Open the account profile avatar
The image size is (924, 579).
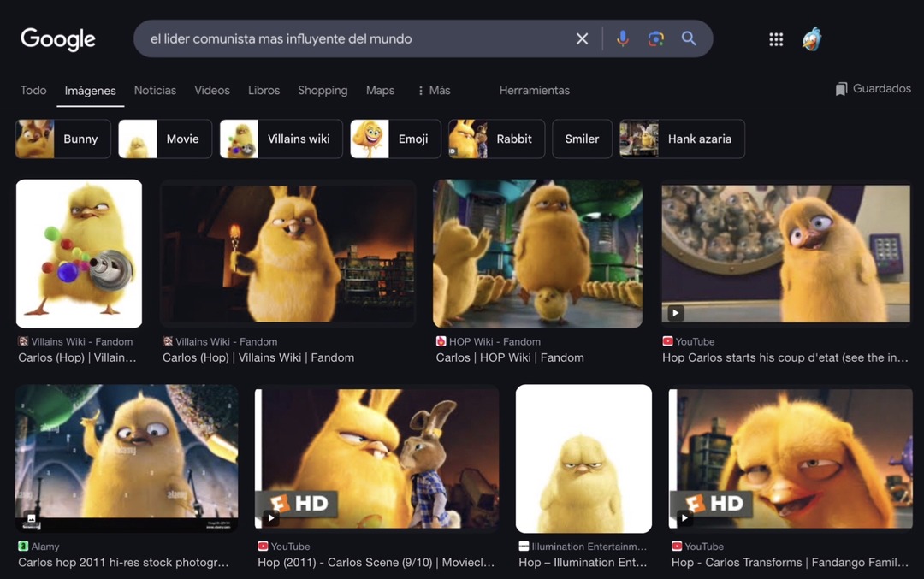812,39
